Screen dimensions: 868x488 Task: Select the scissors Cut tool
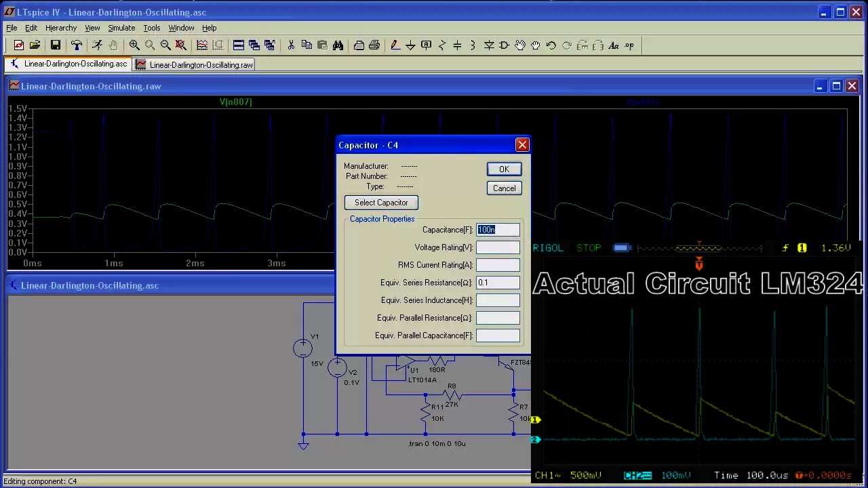291,45
